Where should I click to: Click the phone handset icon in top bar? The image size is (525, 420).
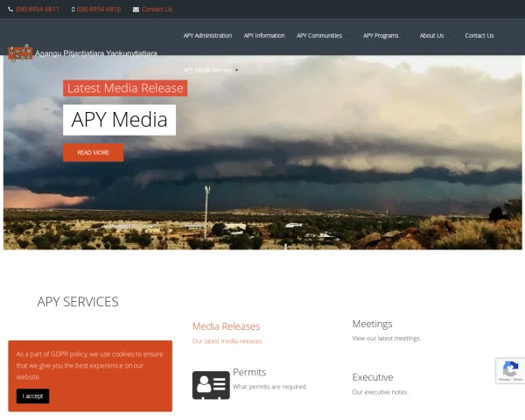pos(10,10)
